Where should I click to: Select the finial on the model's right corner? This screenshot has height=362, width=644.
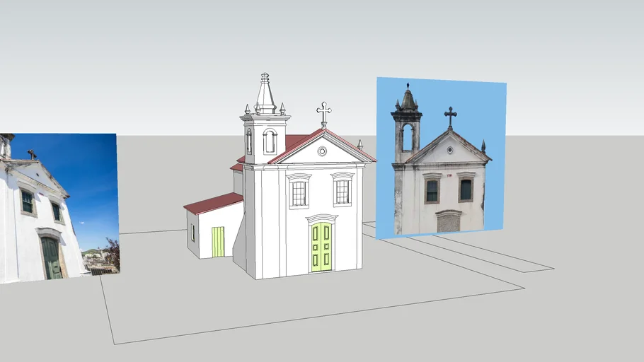point(360,144)
